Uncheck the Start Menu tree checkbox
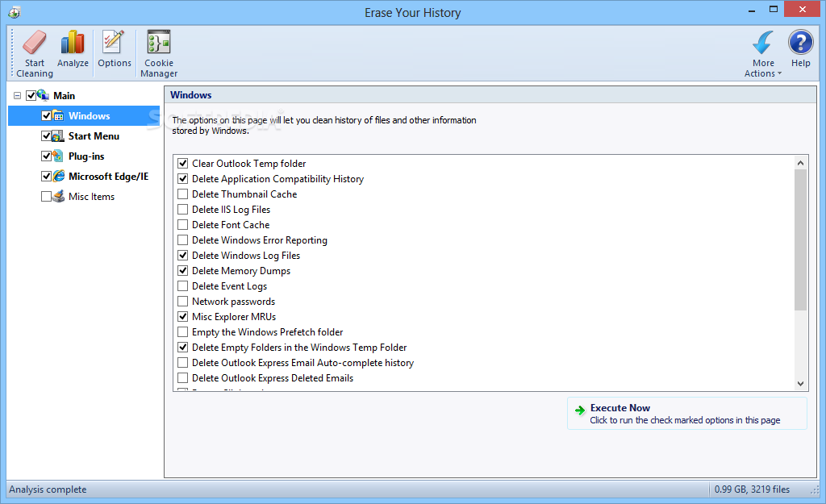The height and width of the screenshot is (504, 826). 46,135
